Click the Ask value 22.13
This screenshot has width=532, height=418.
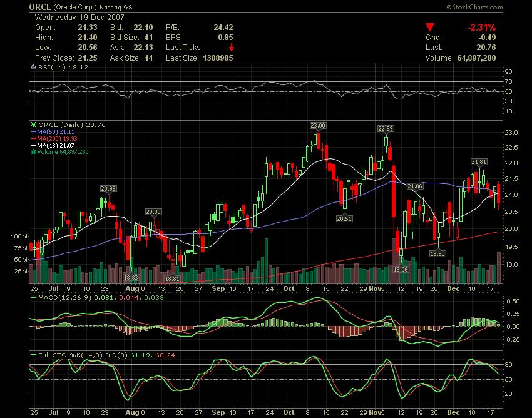pos(143,48)
